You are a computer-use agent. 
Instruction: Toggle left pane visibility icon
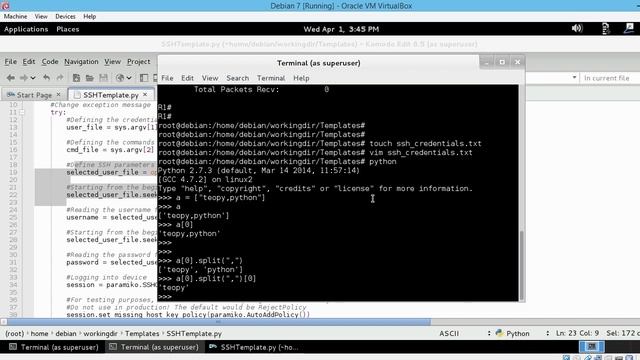tap(144, 78)
